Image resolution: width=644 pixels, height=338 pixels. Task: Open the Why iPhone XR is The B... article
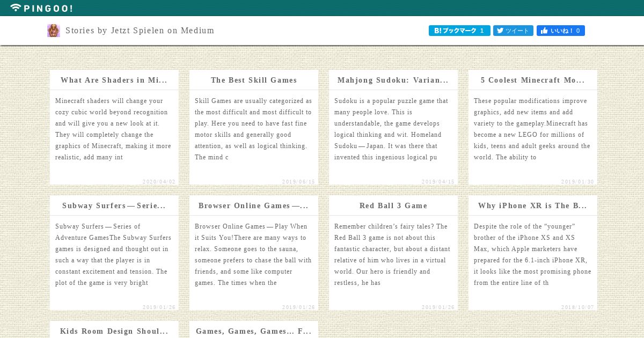533,205
